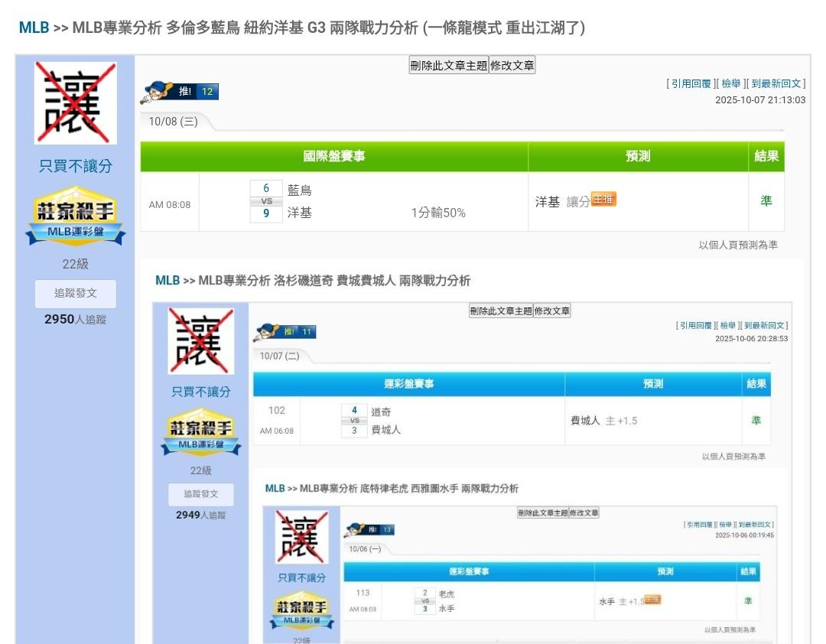The height and width of the screenshot is (644, 826).
Task: Click the 莊家殺手 badge above 2950人追蹤
Action: [x=75, y=216]
